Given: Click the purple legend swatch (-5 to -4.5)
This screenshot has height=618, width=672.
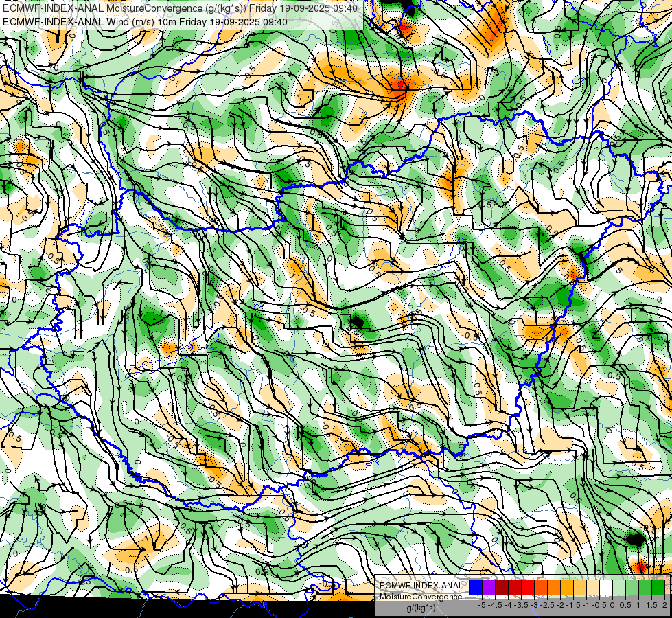Looking at the screenshot, I should click(x=489, y=587).
